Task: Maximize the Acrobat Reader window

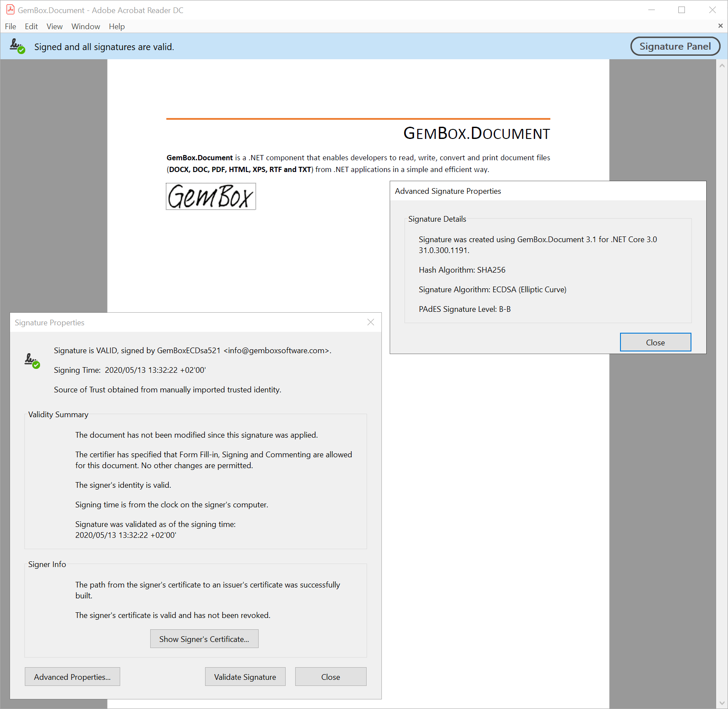Action: 681,10
